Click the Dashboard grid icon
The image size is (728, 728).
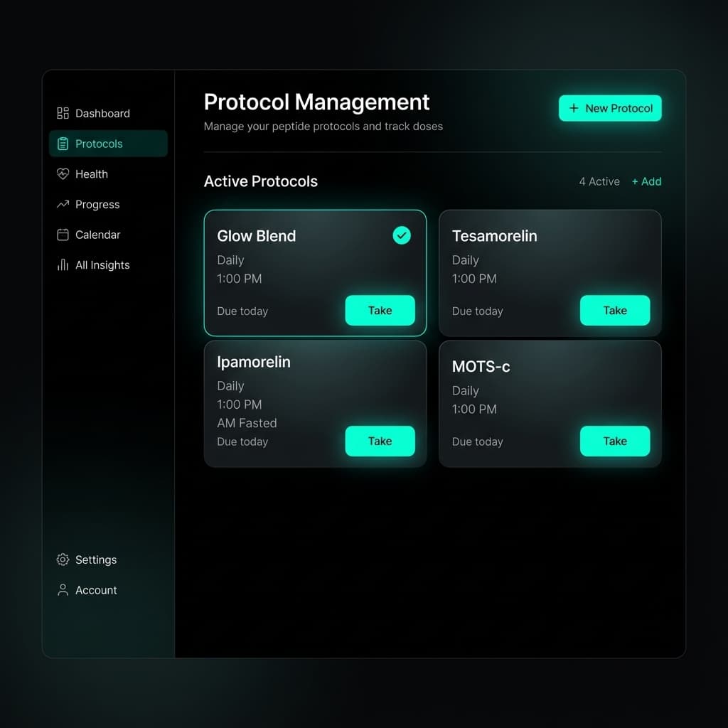[63, 113]
